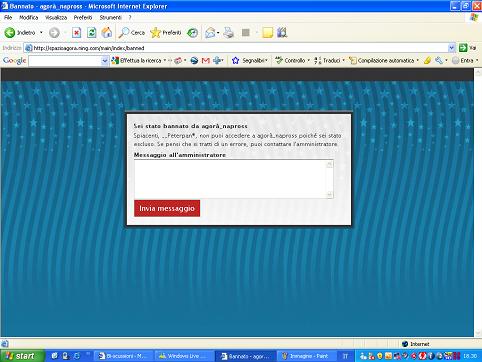Click the globe news icon in Google toolbar
The height and width of the screenshot is (362, 482).
point(194,61)
